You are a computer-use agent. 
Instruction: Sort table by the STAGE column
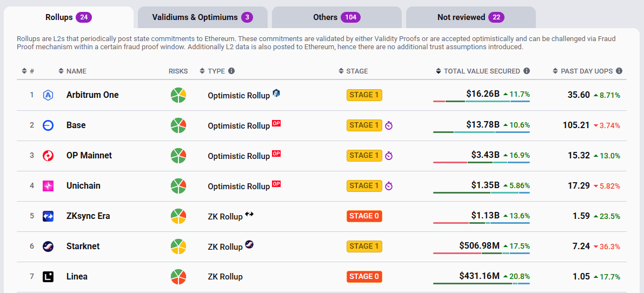(353, 71)
